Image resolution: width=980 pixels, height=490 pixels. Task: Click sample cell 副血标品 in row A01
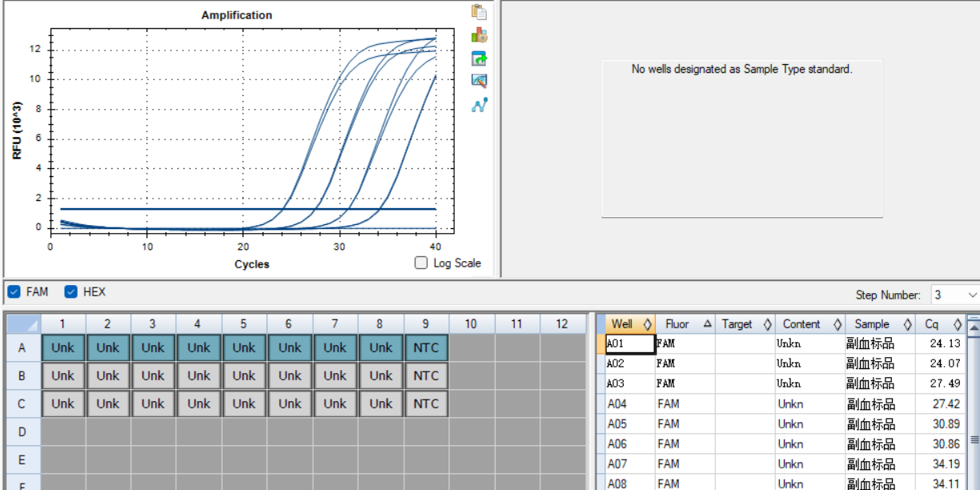(x=880, y=343)
